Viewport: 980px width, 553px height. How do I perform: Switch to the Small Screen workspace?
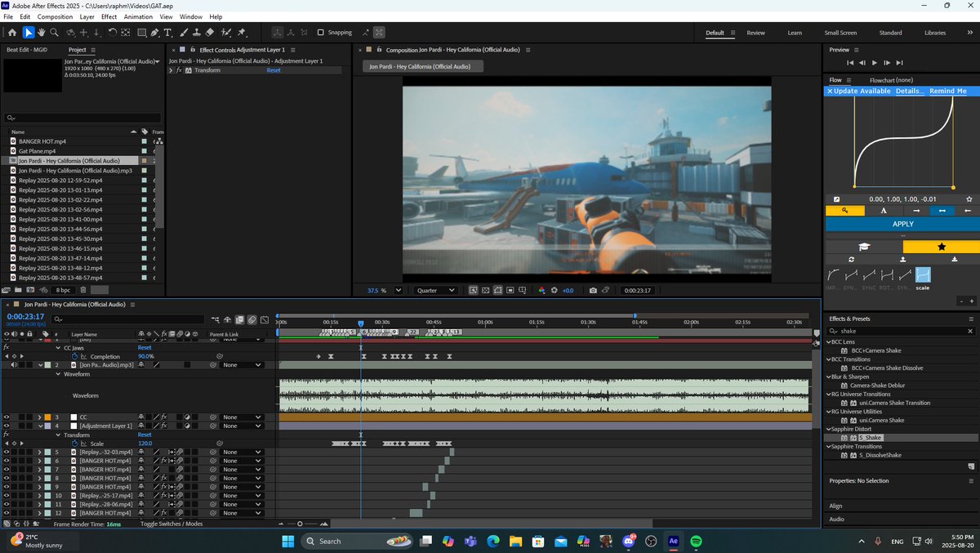[x=840, y=33]
